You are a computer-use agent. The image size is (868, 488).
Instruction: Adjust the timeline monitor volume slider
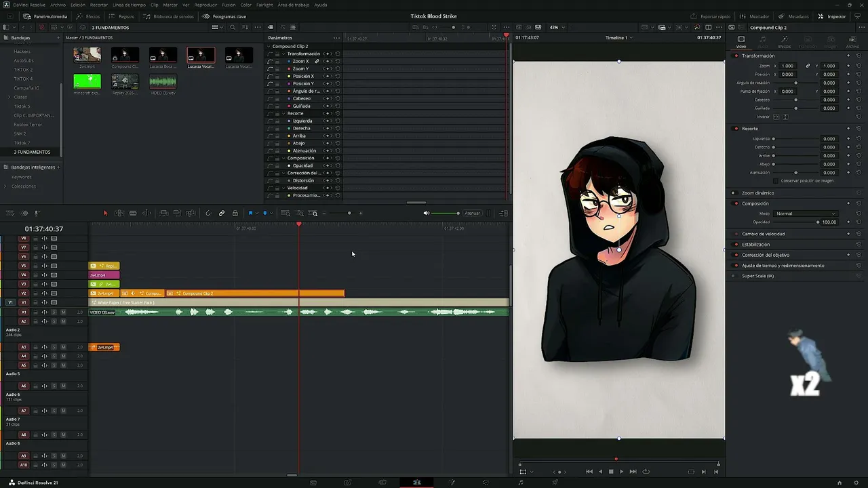click(445, 213)
